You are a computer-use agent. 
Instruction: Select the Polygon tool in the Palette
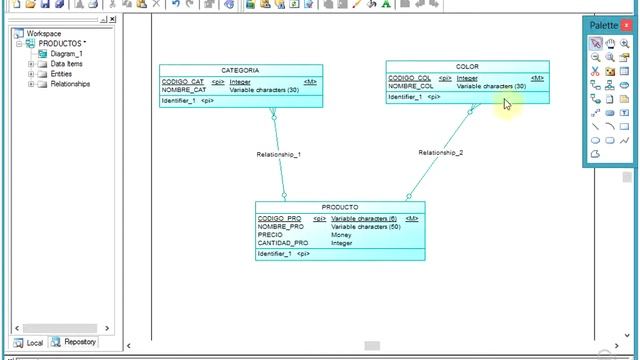(x=596, y=154)
